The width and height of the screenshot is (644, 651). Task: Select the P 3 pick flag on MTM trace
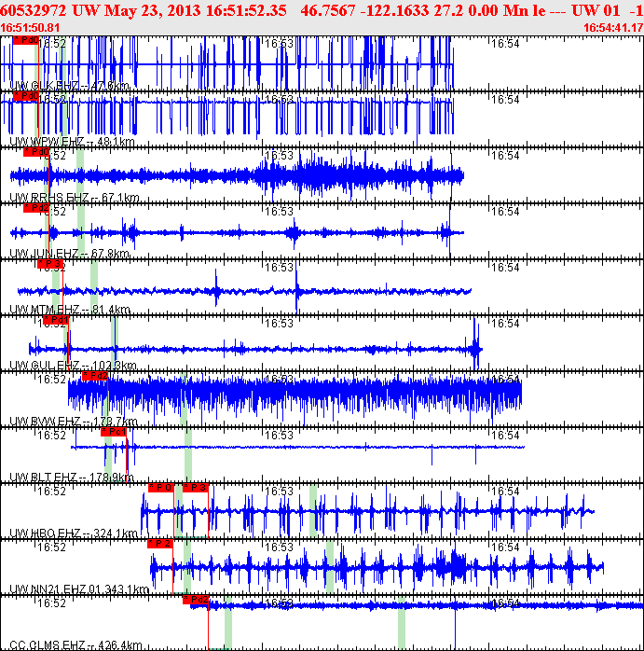(x=50, y=264)
